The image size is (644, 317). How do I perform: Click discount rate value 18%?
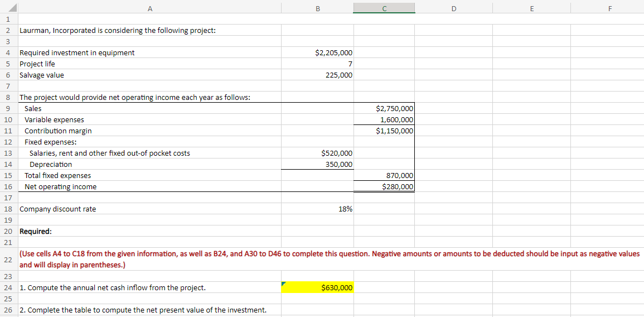(x=317, y=209)
